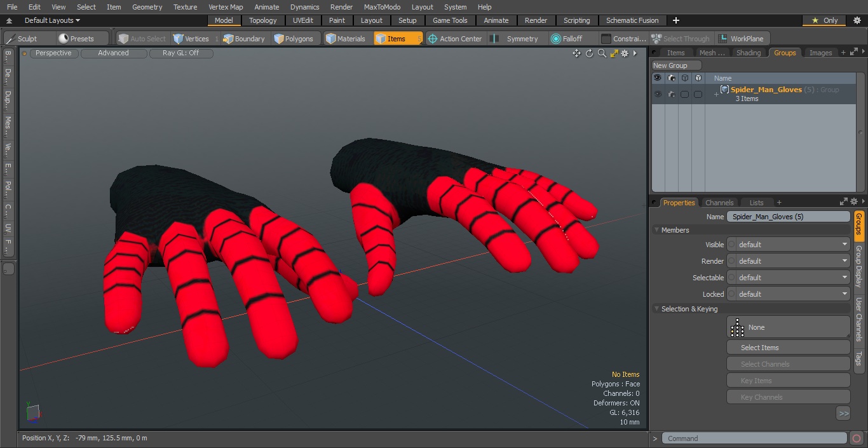
Task: Click the camera render column header
Action: click(671, 78)
